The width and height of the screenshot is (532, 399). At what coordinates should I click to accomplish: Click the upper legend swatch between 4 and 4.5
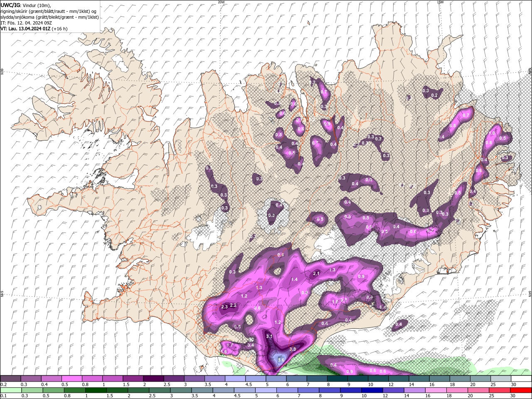tap(235, 379)
